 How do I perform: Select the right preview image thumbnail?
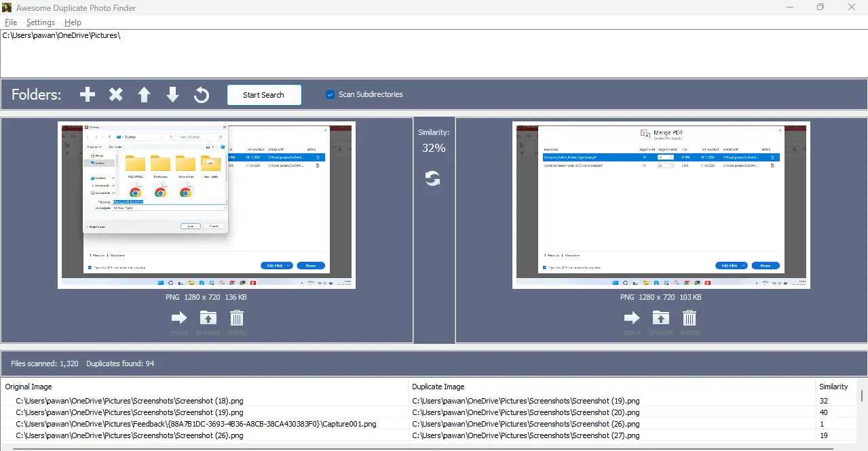661,205
